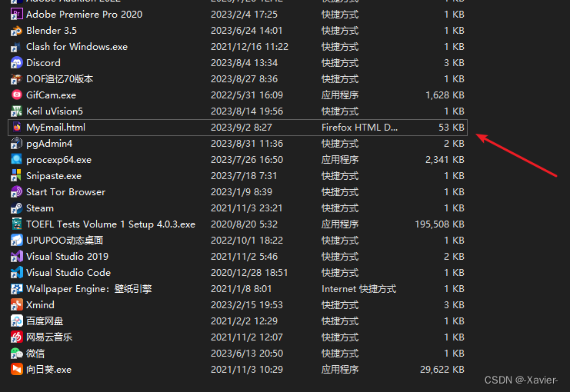Click the date 2023/8/27 8:36
Screen dimensions: 570x392
tap(245, 79)
